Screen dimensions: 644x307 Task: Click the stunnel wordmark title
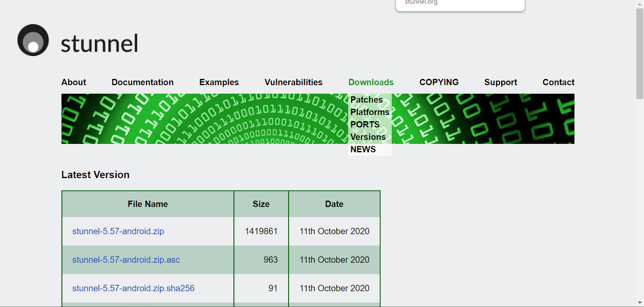99,44
